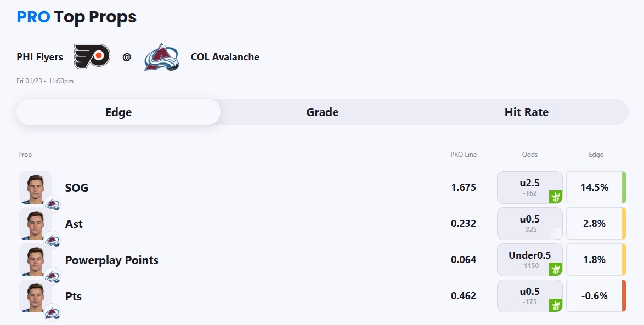Click the red edge bar beside -0.6%
Image resolution: width=644 pixels, height=325 pixels.
(624, 296)
